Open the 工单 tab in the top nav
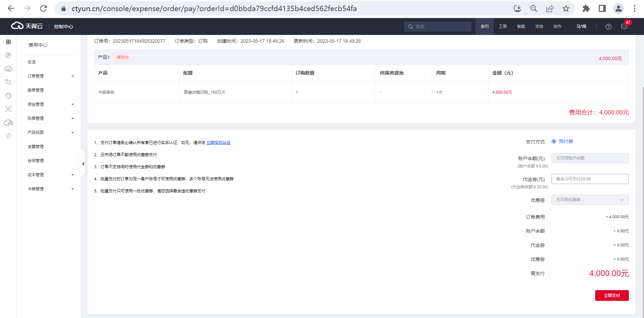Viewport: 644px width, 318px height. coord(503,27)
